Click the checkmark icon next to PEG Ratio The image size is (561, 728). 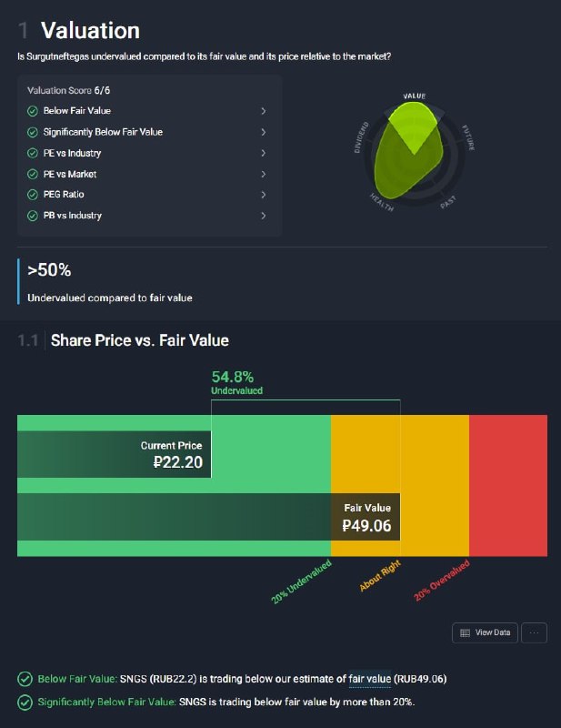33,195
